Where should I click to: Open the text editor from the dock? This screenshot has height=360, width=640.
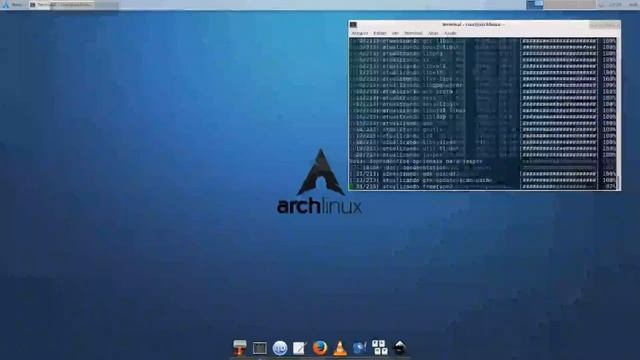[300, 348]
